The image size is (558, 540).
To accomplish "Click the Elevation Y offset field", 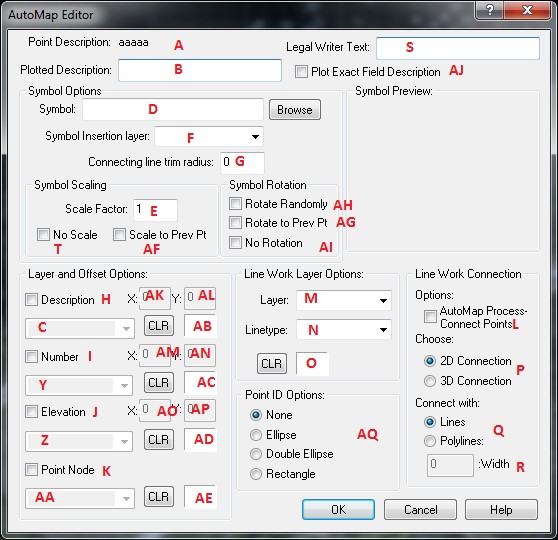I will (x=200, y=410).
